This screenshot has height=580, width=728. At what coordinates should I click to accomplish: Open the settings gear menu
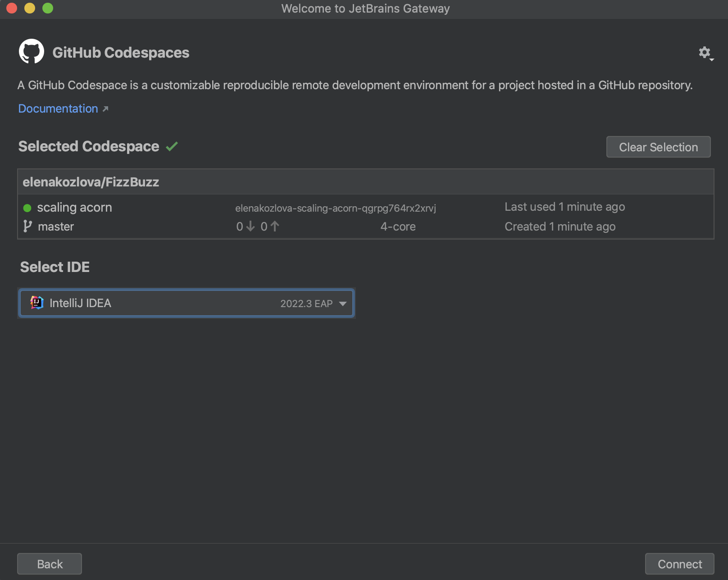tap(705, 53)
